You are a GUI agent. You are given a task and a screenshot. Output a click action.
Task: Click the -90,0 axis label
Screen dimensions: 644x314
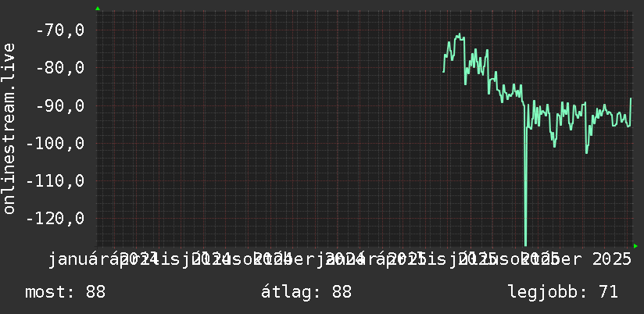point(60,105)
